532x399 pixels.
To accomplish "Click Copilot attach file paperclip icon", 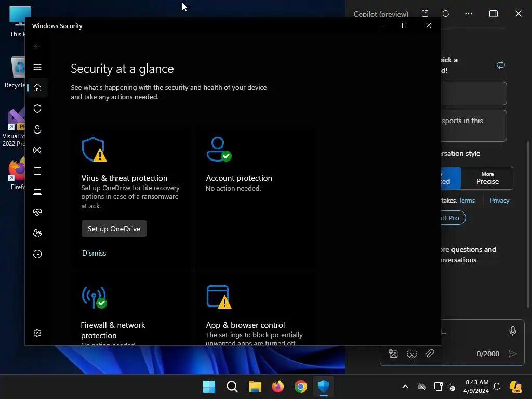I will (x=430, y=354).
